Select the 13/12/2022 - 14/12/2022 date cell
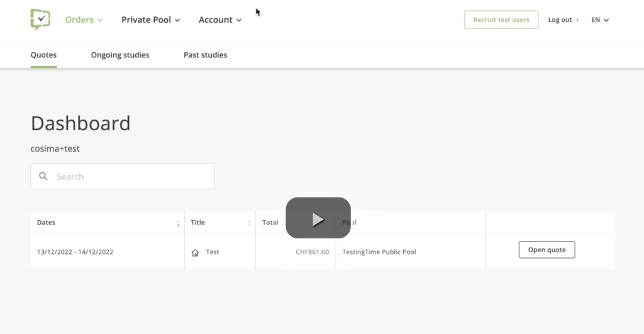 (75, 252)
